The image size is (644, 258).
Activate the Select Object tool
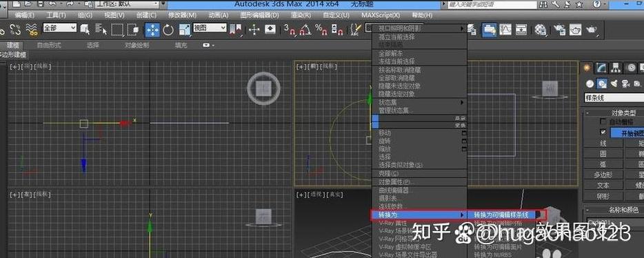click(x=85, y=29)
